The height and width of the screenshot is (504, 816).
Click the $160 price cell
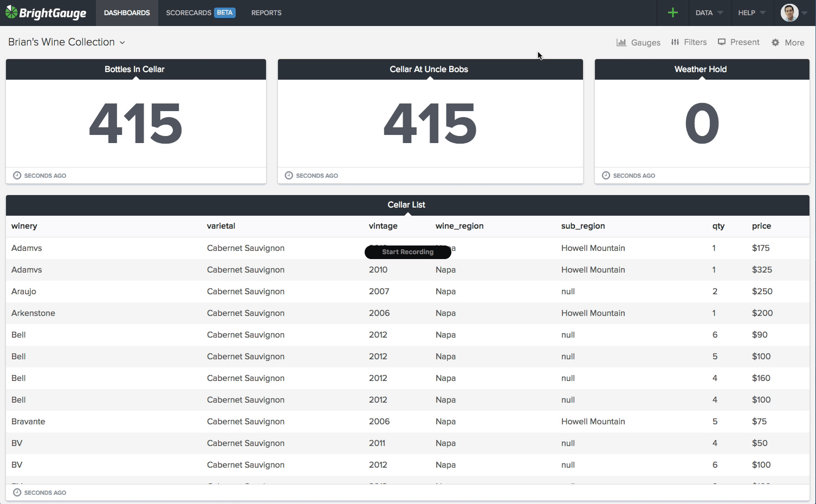point(761,378)
